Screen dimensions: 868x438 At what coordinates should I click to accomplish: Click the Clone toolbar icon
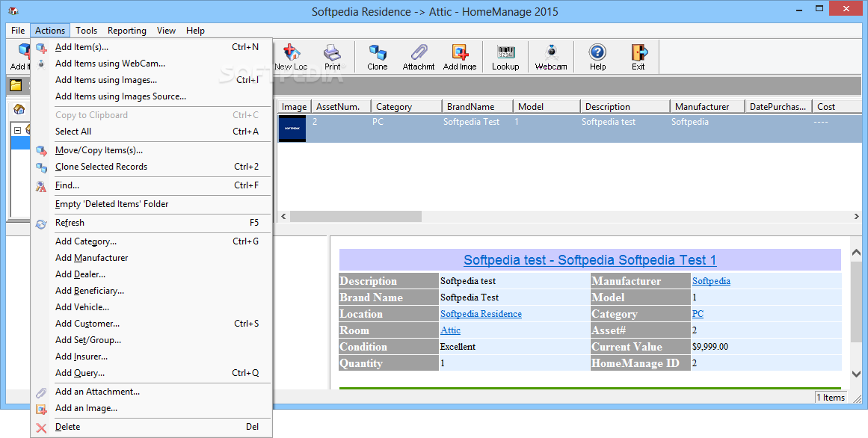[x=378, y=57]
